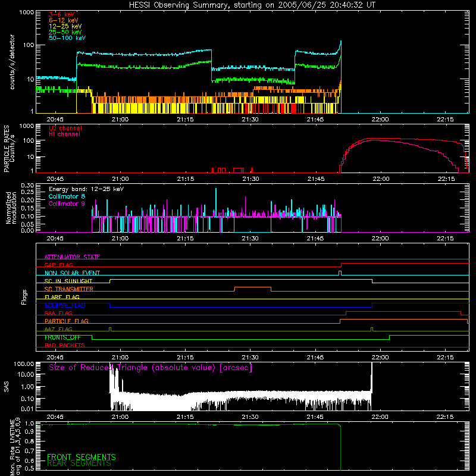Click the Mon. Rate LIVETIME axis label
Viewport: 476px width, 476px height.
point(15,446)
